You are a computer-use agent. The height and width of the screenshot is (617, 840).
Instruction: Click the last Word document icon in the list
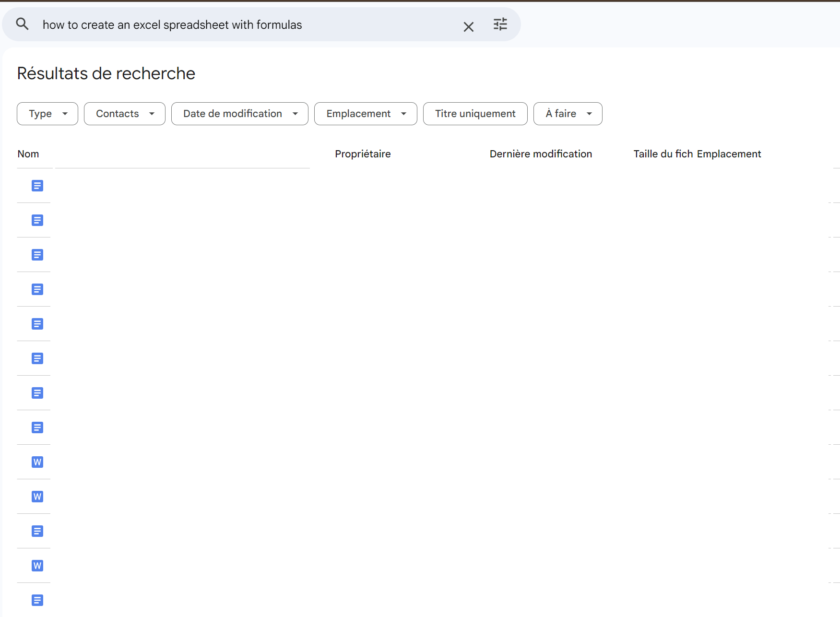(37, 566)
